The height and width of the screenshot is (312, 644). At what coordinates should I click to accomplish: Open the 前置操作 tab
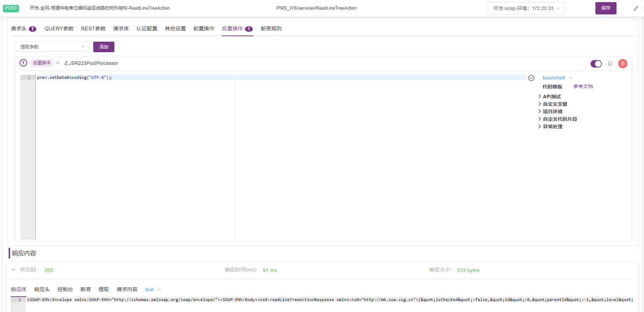(x=204, y=28)
